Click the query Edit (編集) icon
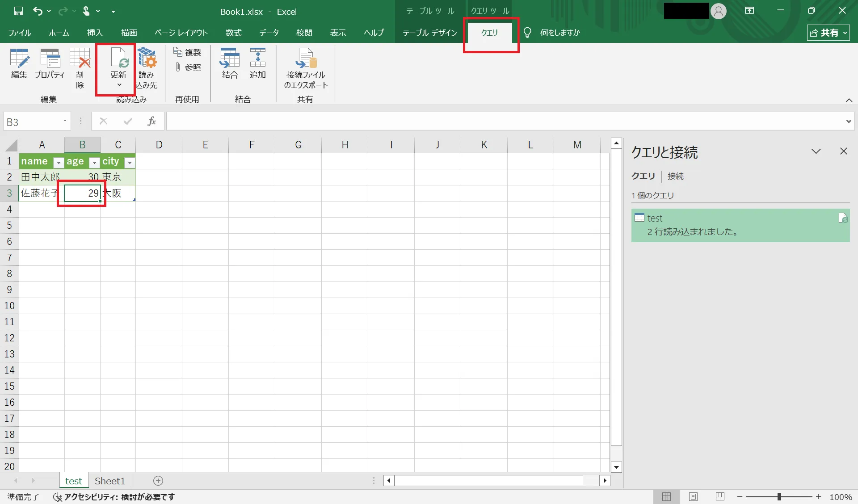This screenshot has width=858, height=504. pyautogui.click(x=19, y=59)
